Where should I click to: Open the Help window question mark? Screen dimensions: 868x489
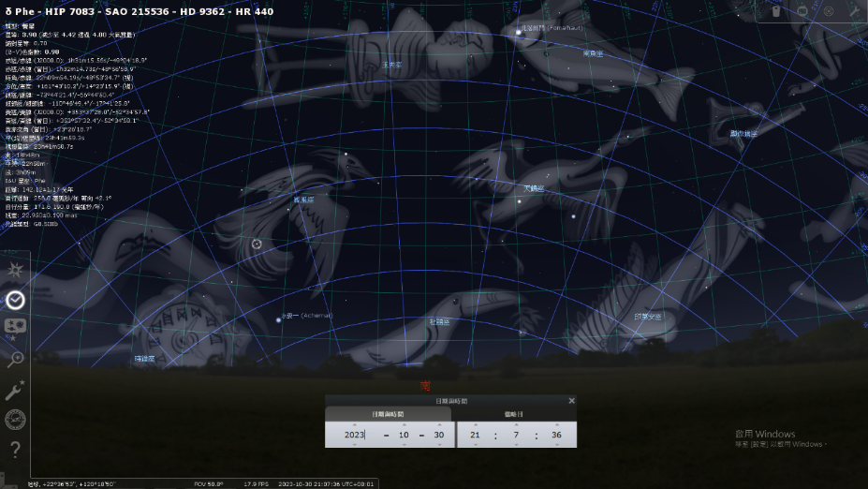point(15,449)
